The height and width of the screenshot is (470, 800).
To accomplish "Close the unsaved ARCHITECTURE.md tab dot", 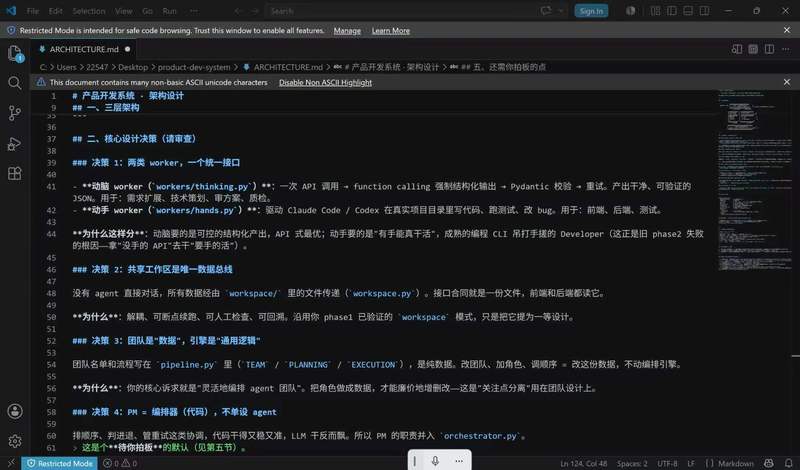I will (128, 49).
